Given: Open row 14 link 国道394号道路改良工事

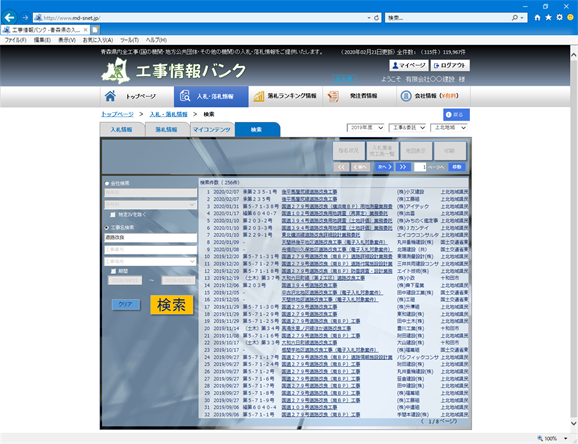Looking at the screenshot, I should pos(309,285).
